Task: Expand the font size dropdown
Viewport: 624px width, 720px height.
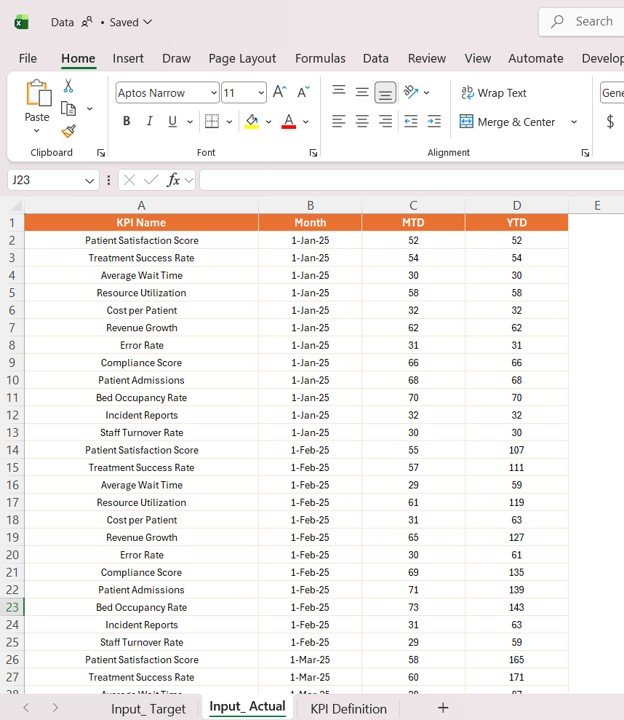Action: tap(261, 93)
